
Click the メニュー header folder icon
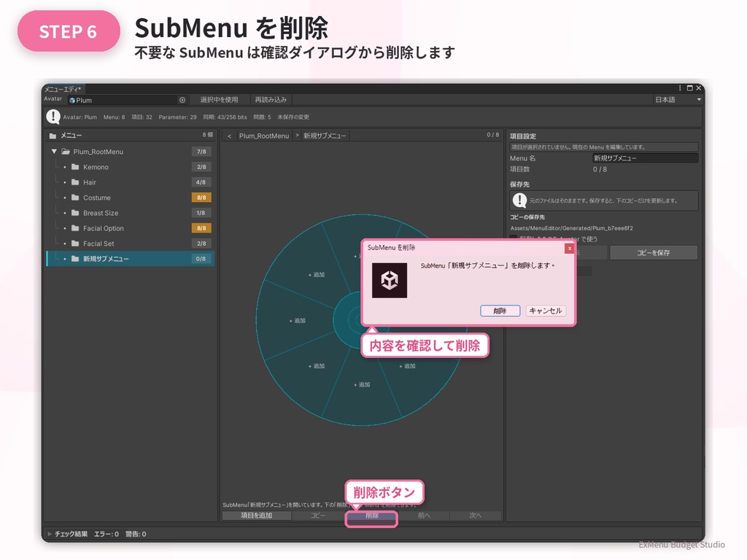click(53, 136)
